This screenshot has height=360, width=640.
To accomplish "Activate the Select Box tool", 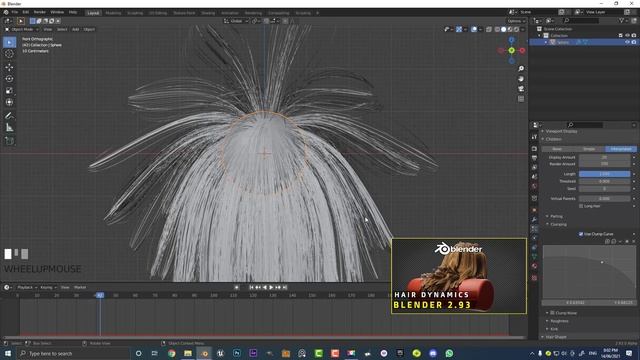I will (9, 42).
